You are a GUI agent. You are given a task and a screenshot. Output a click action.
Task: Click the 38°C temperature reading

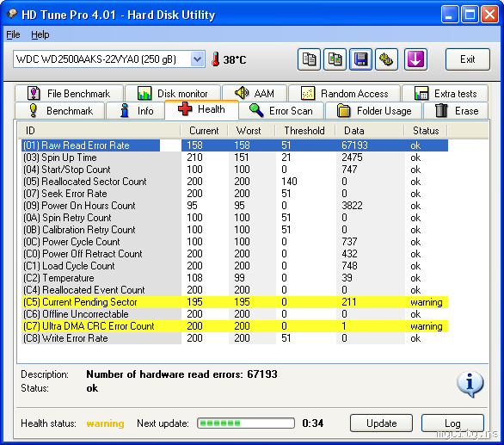point(235,60)
